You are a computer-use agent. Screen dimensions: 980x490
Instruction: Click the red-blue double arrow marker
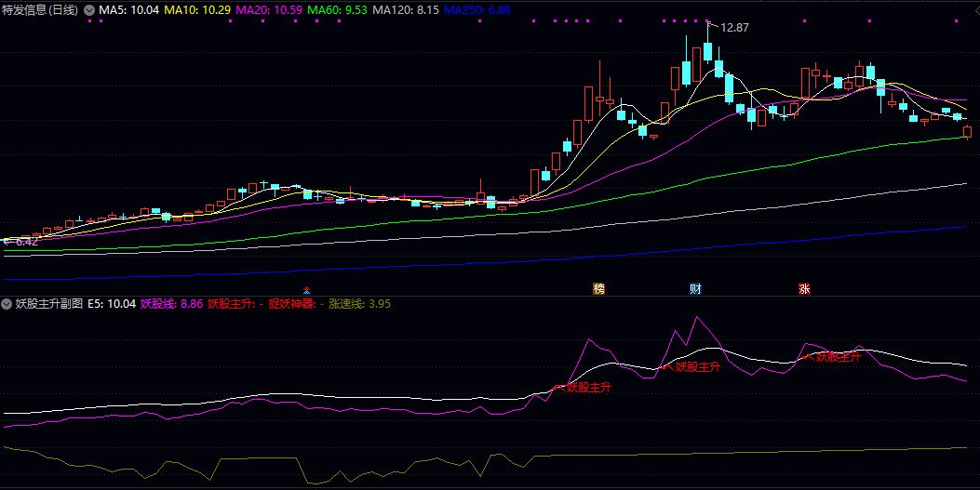[x=306, y=290]
